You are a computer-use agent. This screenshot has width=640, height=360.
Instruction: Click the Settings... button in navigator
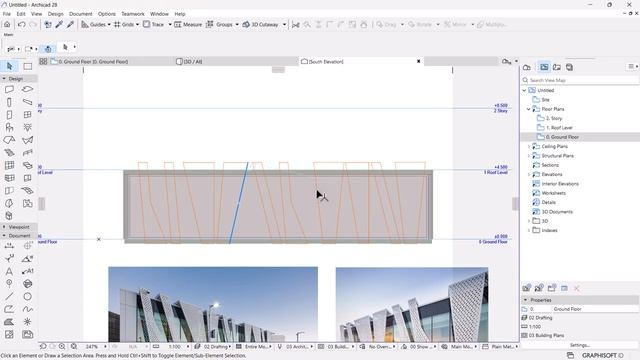580,345
